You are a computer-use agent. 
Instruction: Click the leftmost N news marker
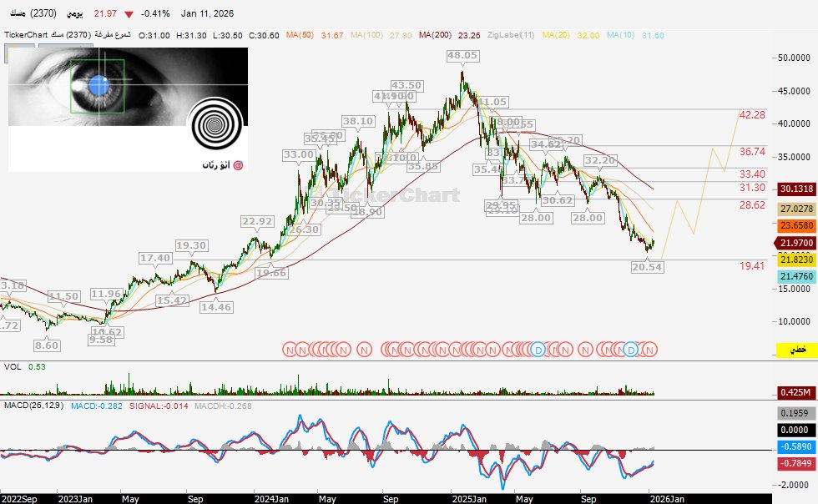(x=290, y=349)
